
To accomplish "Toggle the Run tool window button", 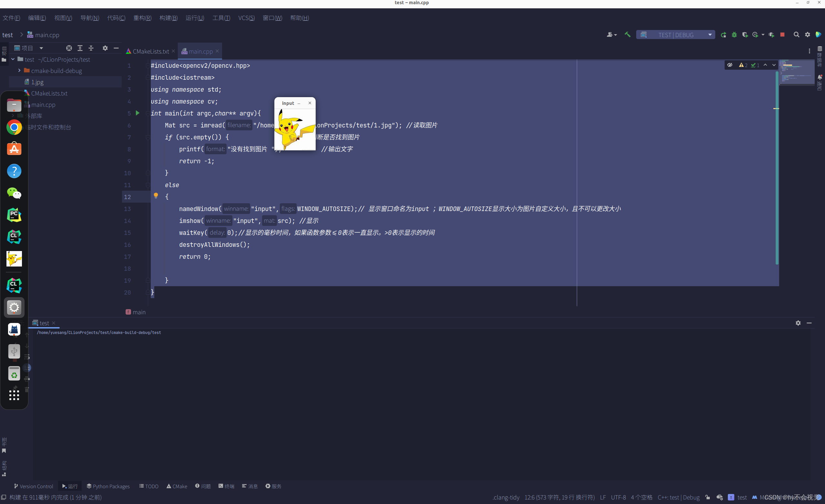I will coord(70,486).
